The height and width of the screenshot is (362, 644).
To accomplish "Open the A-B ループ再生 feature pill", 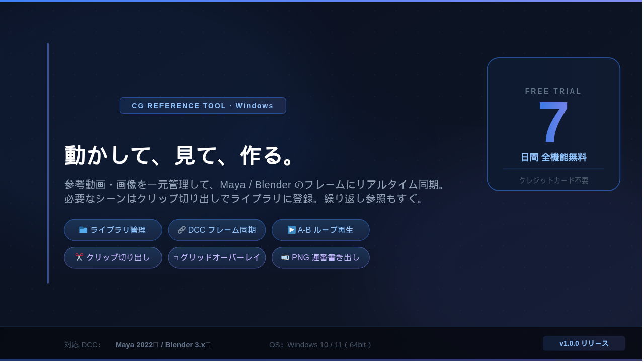I will click(320, 230).
